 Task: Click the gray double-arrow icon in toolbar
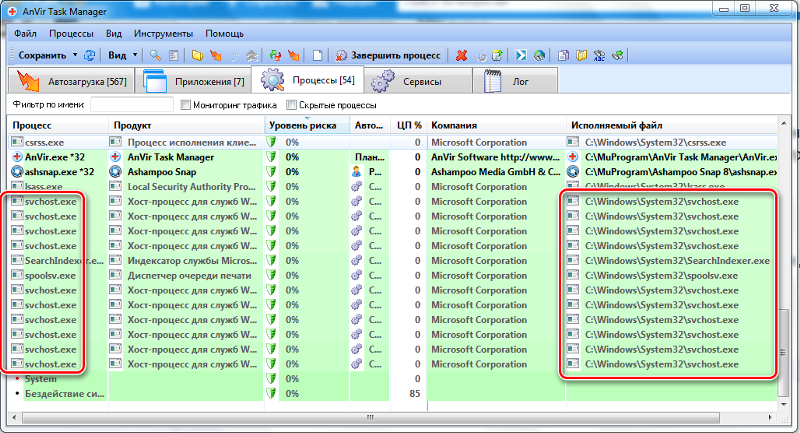pyautogui.click(x=252, y=55)
